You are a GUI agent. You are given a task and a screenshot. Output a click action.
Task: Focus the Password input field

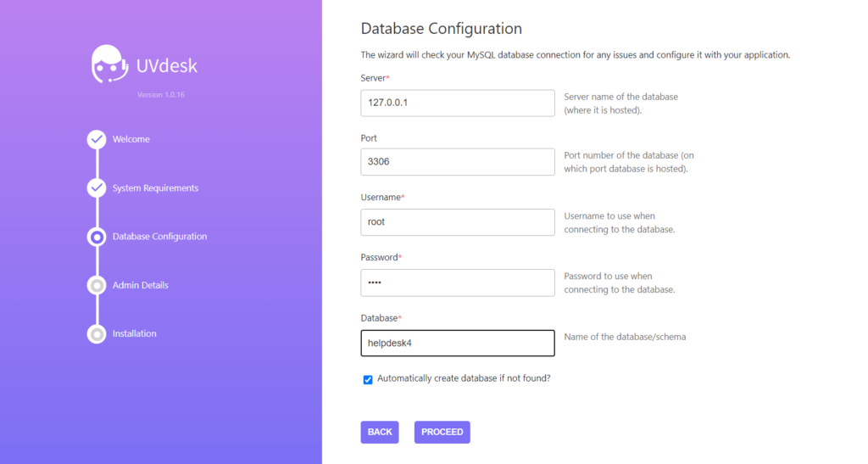coord(458,282)
